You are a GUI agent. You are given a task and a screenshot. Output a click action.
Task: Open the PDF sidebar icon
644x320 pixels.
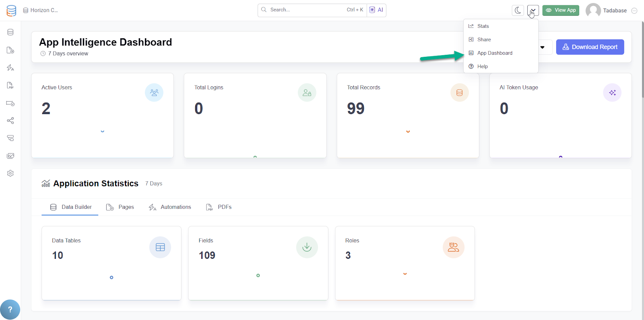(x=10, y=85)
